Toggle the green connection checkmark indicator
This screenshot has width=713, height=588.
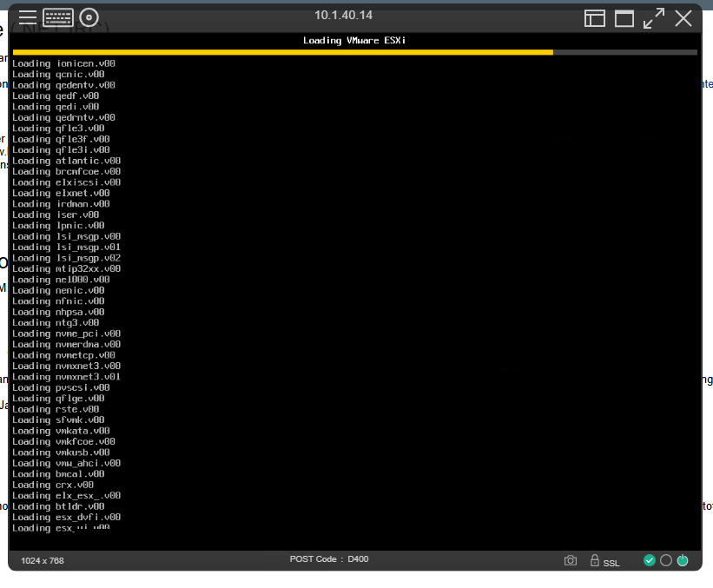tap(650, 560)
